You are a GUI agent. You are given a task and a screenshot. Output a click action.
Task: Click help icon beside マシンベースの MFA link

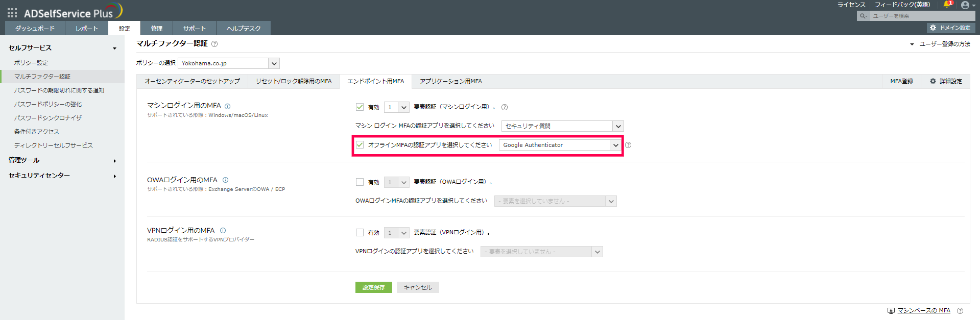[x=960, y=310]
